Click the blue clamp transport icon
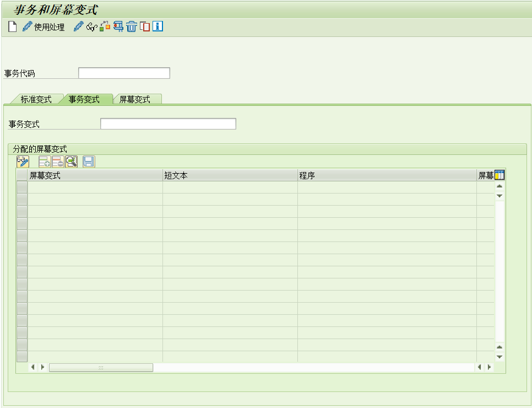 118,26
